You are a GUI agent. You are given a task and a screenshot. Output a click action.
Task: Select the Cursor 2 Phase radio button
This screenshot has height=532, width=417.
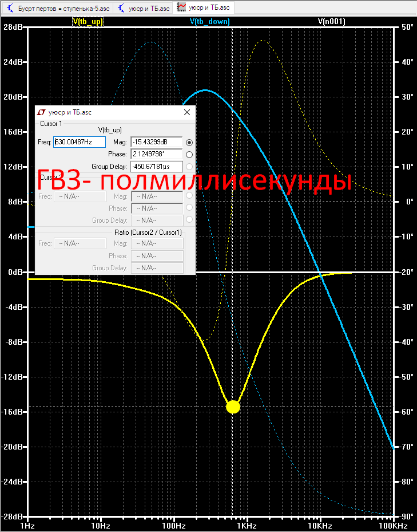pyautogui.click(x=189, y=207)
